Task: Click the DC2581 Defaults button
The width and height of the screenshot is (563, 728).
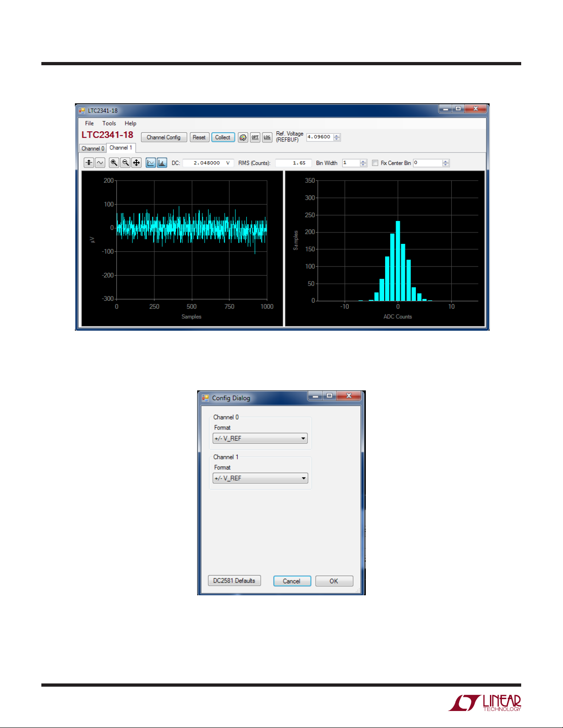Action: pos(234,581)
